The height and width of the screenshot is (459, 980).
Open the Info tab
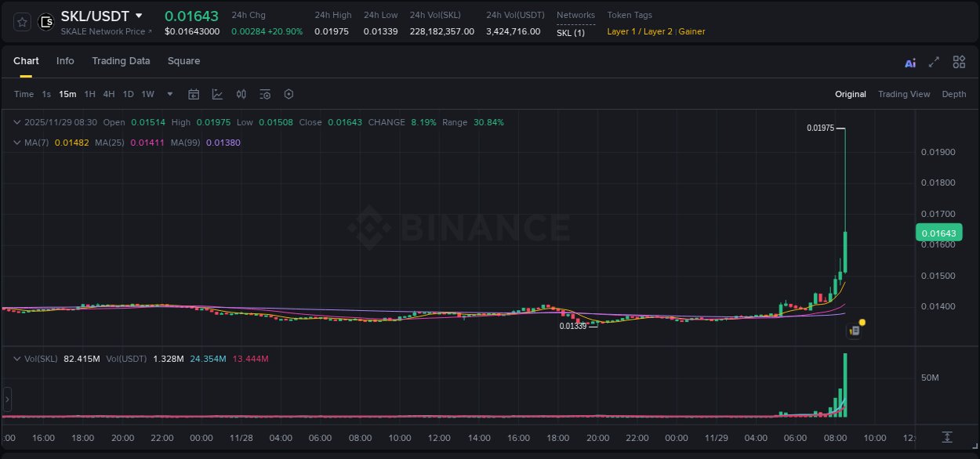(65, 61)
